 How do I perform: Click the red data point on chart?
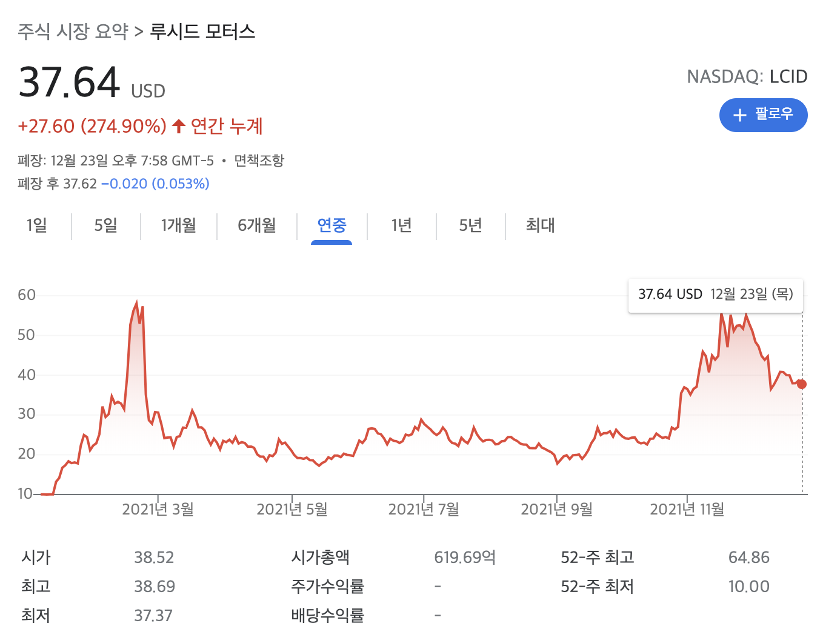[802, 384]
